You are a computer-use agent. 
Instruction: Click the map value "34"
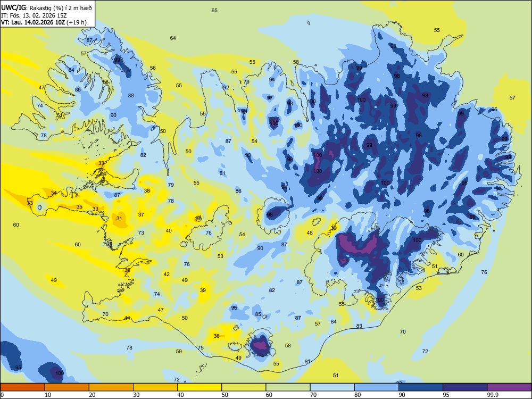coord(54,193)
